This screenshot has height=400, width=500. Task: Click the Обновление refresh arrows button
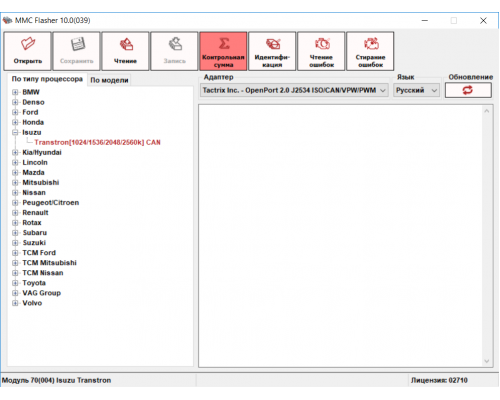tap(468, 90)
